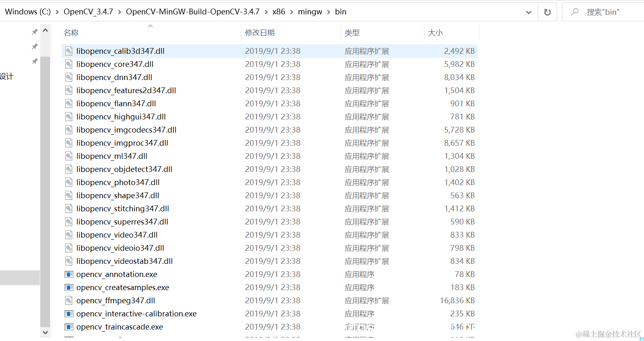Click the search magnifier icon
Screen dimensions: 644x341
(575, 12)
